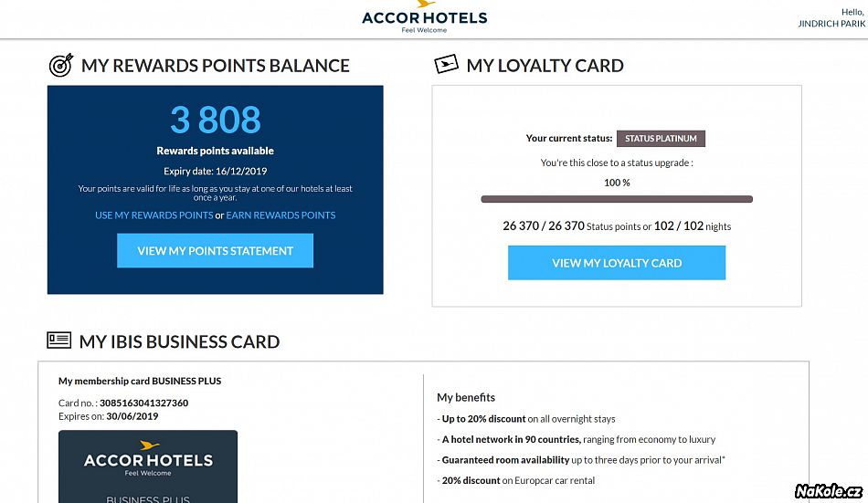Click the NaKole.cz watermark logo
Viewport: 868px width, 503px height.
coord(828,491)
